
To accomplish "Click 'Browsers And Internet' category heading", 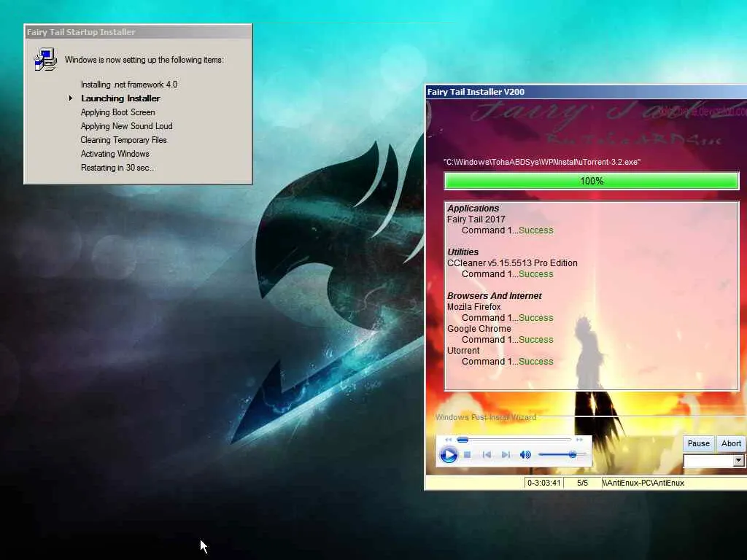I will point(494,296).
